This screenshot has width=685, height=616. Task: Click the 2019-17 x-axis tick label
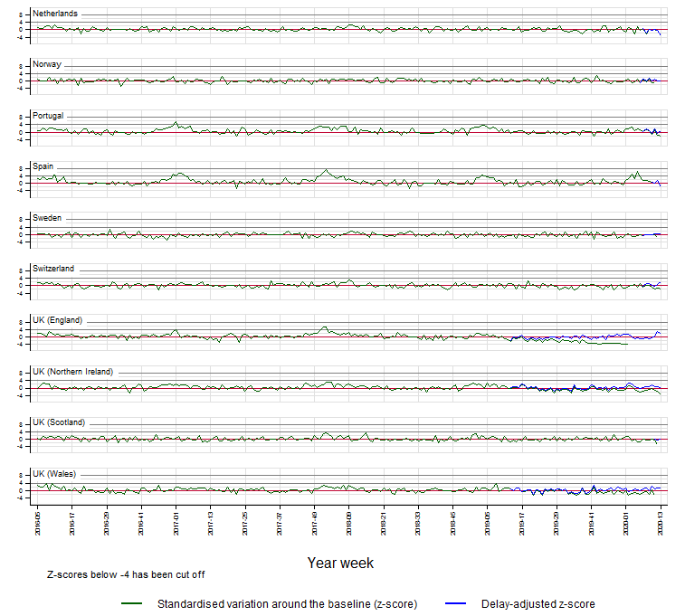522,524
